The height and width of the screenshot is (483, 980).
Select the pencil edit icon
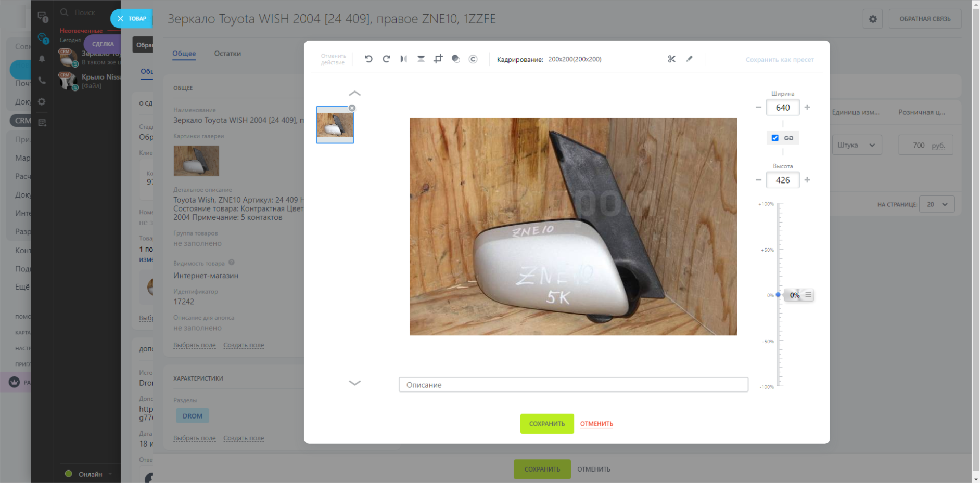click(690, 59)
